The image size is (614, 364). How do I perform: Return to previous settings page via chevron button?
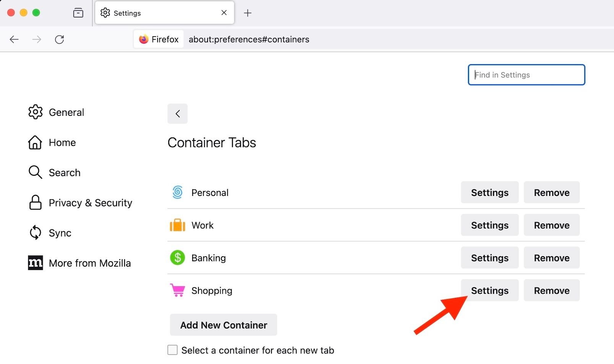click(x=177, y=113)
